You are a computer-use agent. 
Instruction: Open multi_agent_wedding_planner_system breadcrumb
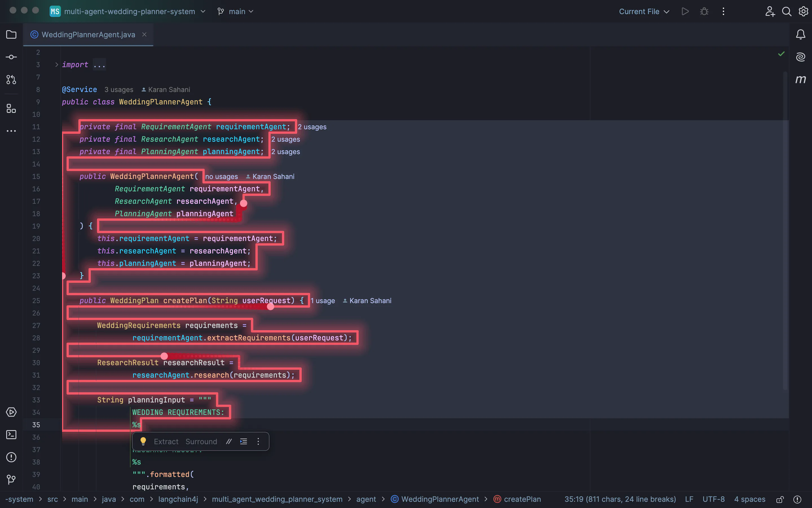pos(277,499)
